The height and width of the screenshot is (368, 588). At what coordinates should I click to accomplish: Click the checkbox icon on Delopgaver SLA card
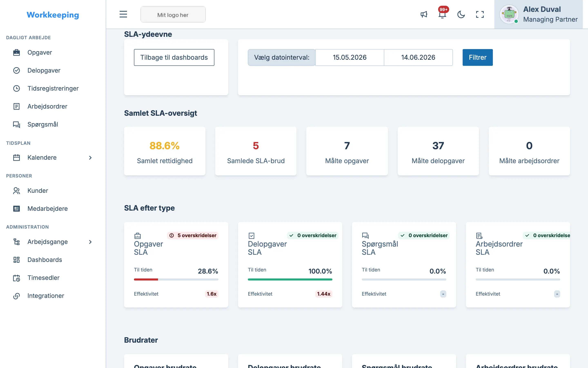(x=252, y=236)
